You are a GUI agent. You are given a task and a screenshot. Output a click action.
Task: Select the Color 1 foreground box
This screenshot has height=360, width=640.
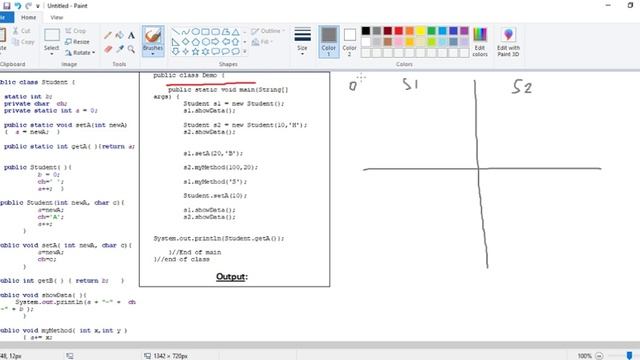click(x=329, y=42)
